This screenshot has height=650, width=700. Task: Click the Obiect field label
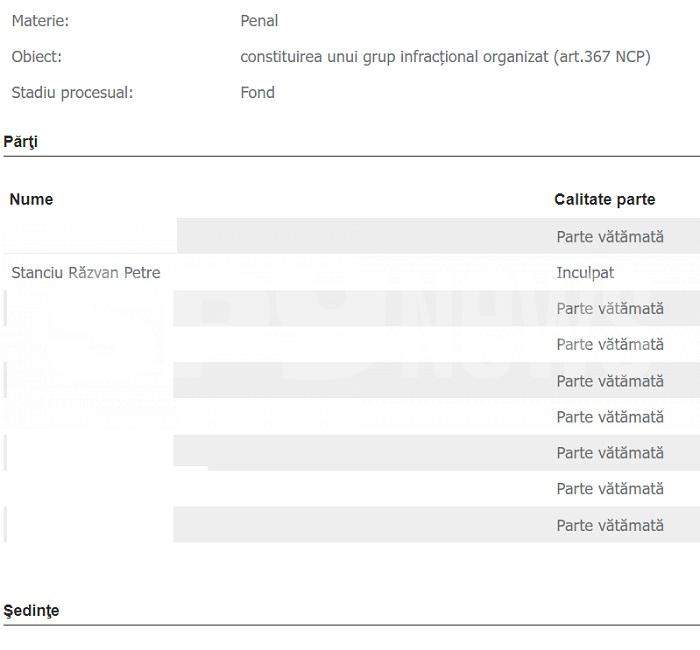coord(37,57)
